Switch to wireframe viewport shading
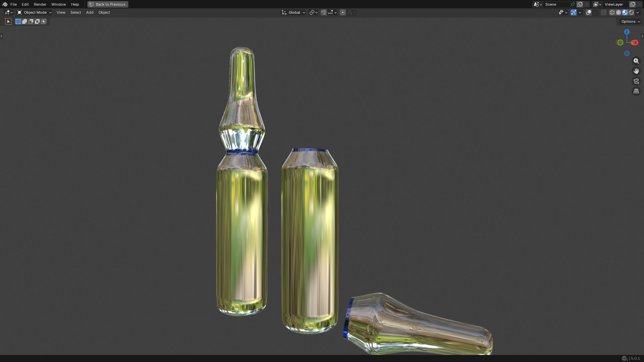 [x=612, y=12]
